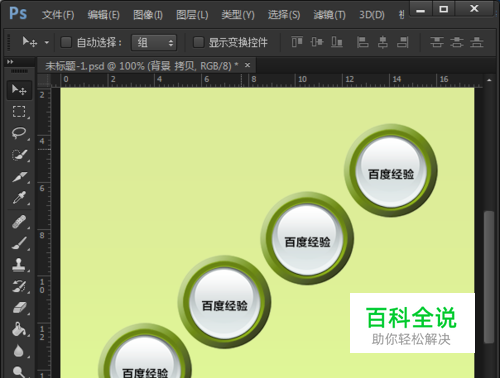Select the Dodge tool at the toolbox bottom
This screenshot has width=500, height=378.
[x=19, y=371]
